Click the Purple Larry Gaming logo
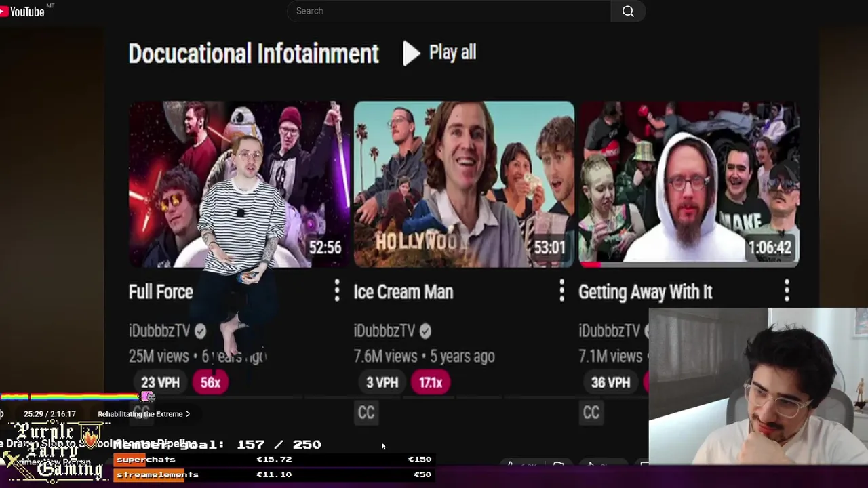Screen dimensions: 868x488 [56, 450]
